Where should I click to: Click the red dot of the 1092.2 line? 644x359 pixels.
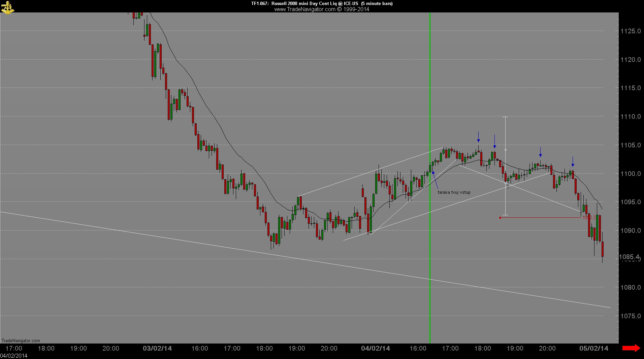click(500, 218)
